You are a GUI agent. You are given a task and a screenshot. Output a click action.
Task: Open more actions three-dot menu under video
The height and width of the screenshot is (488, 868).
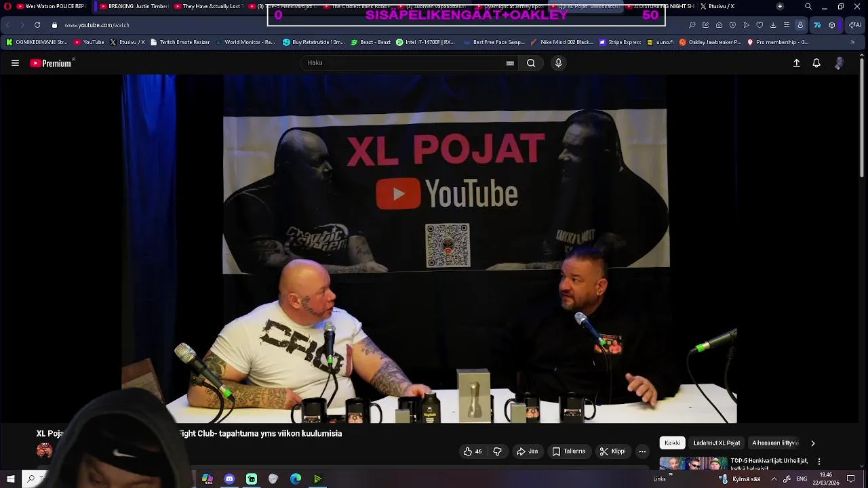642,451
